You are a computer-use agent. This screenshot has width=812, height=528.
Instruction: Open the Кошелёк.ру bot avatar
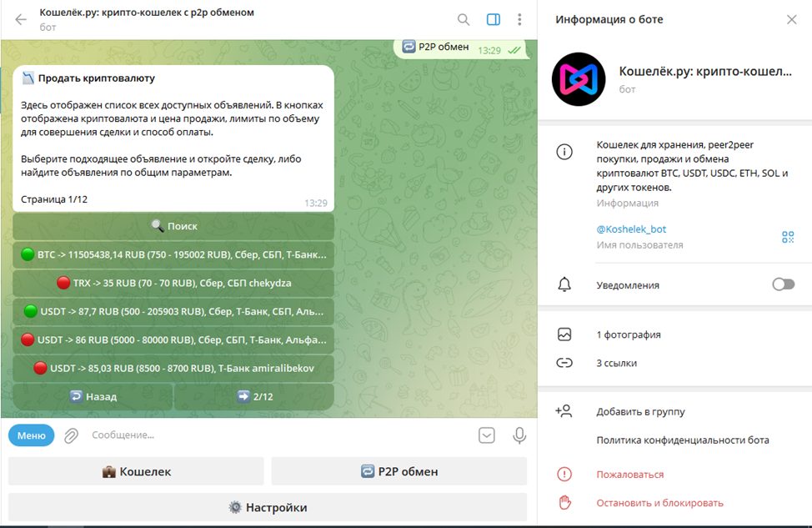click(x=579, y=79)
